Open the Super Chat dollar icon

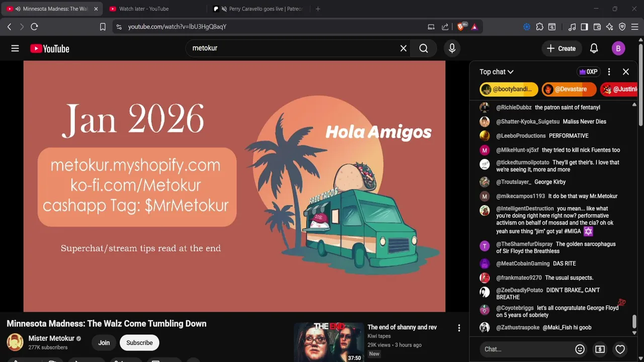pos(600,349)
